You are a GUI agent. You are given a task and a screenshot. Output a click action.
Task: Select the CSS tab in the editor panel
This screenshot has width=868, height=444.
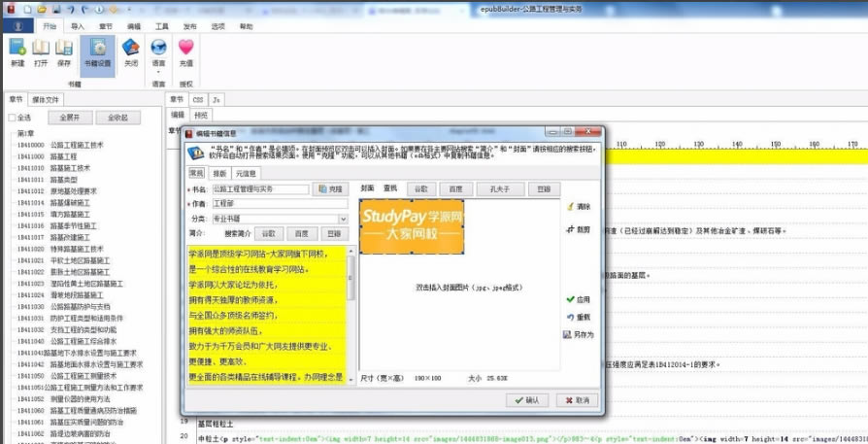[x=198, y=100]
